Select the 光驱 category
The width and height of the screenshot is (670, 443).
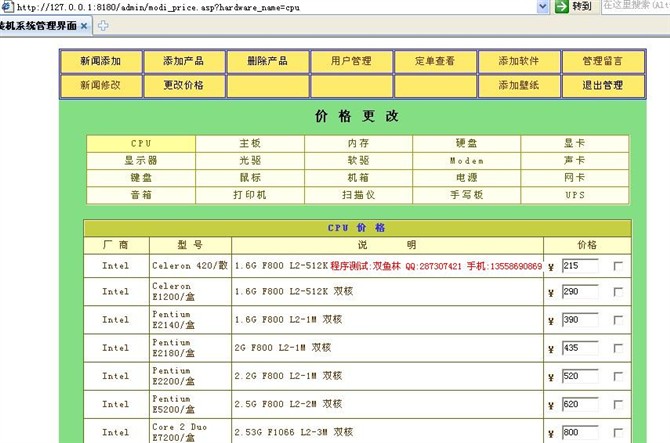(x=250, y=161)
